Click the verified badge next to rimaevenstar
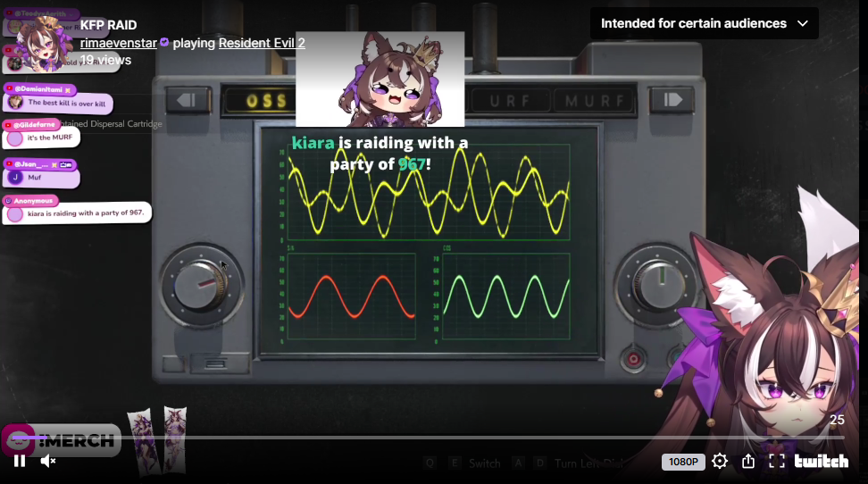 point(164,42)
